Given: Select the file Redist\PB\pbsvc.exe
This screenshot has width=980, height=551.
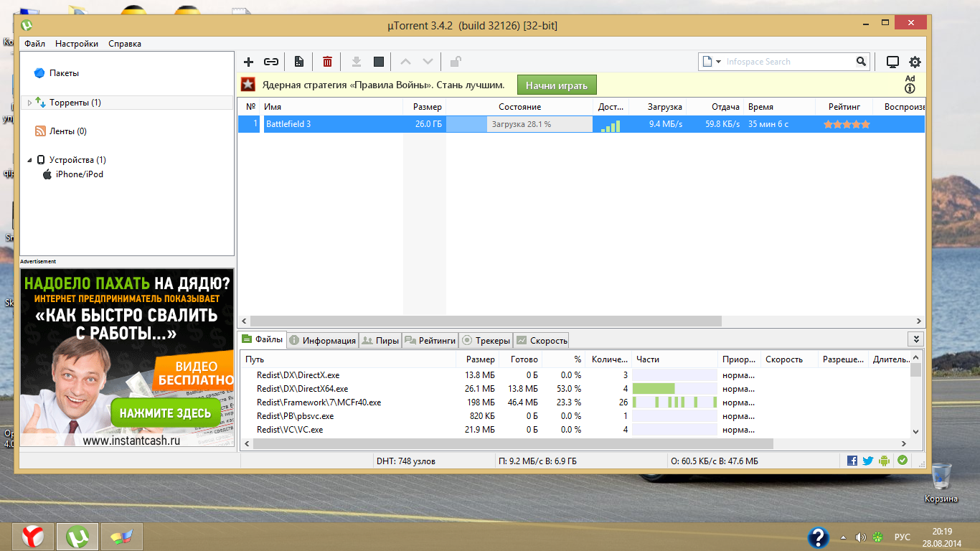Looking at the screenshot, I should coord(296,416).
